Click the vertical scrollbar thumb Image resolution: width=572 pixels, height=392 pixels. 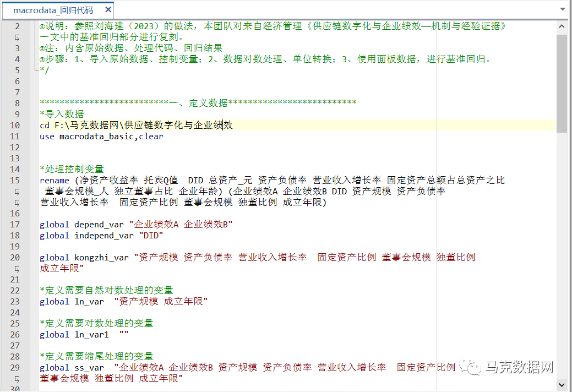(562, 84)
